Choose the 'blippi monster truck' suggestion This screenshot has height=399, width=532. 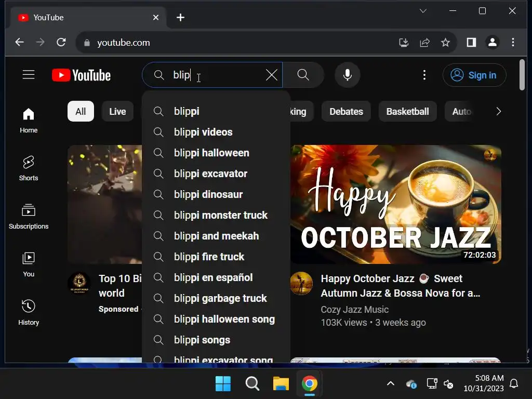point(216,215)
